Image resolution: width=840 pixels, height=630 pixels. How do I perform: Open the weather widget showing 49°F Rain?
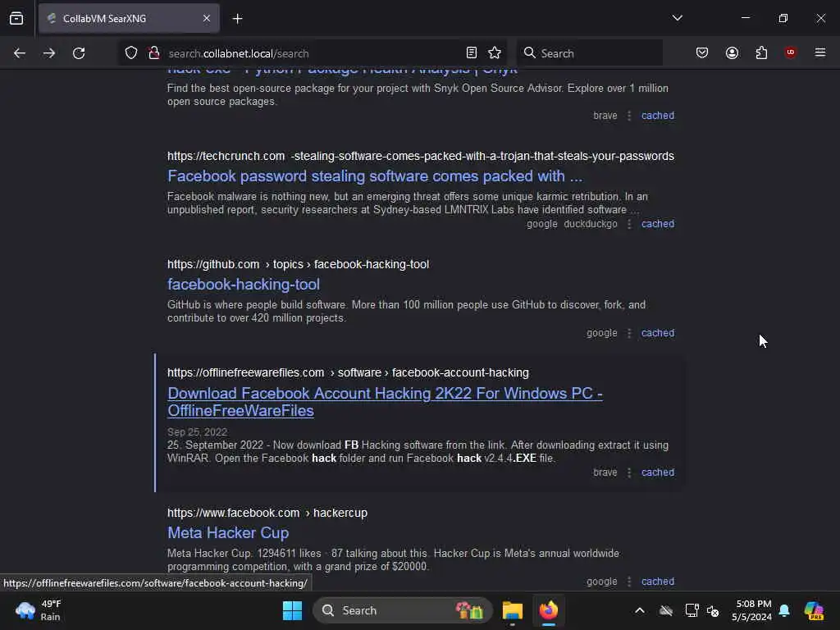pyautogui.click(x=39, y=610)
